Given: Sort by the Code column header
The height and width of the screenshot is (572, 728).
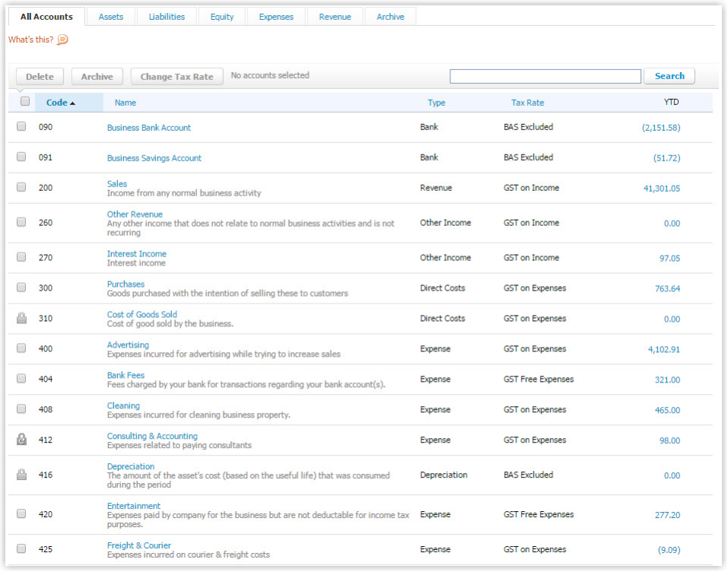Looking at the screenshot, I should pos(56,103).
